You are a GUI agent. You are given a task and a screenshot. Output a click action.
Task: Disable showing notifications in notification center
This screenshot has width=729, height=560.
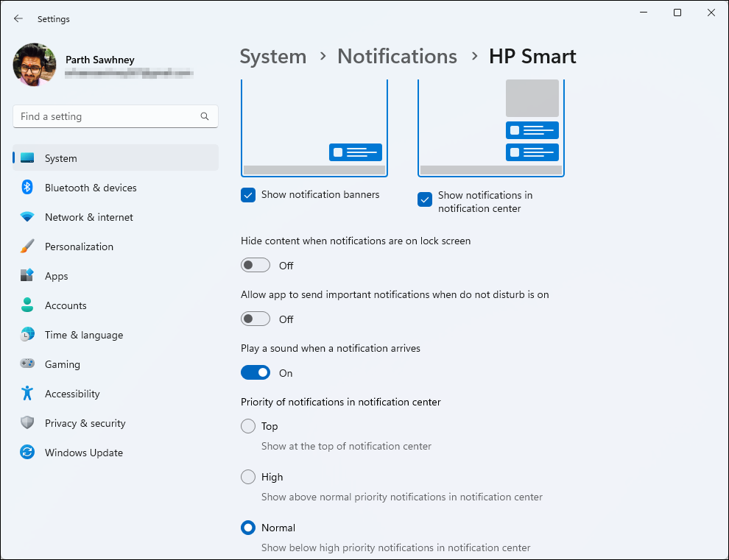click(425, 199)
